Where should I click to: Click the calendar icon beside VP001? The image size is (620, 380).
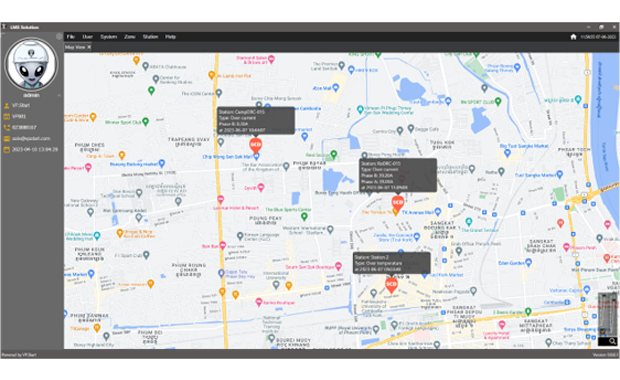tap(6, 117)
